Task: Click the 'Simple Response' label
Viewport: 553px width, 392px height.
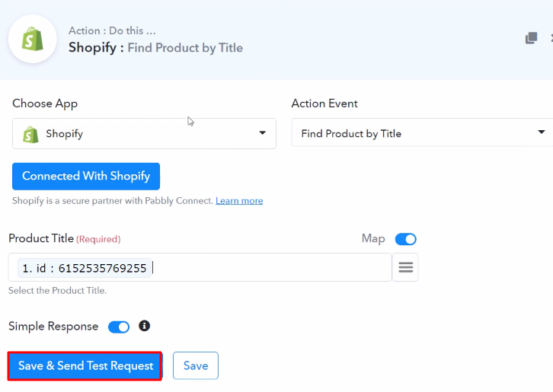Action: (53, 326)
